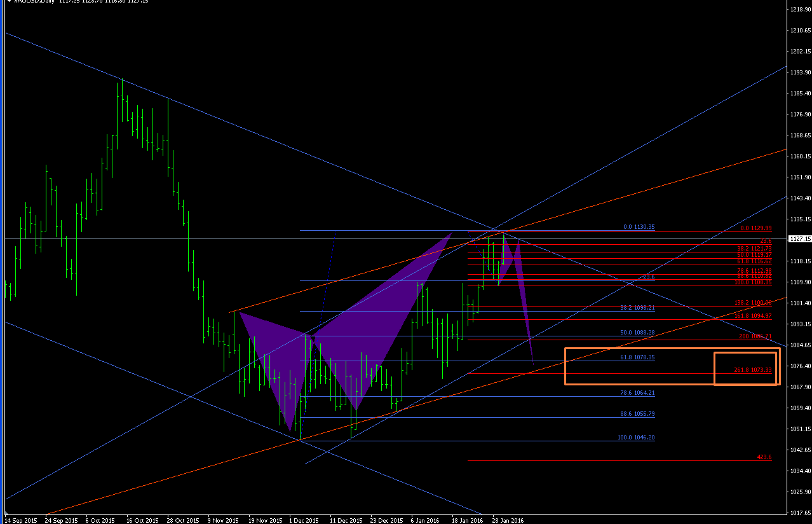Click price axis value 1218.90
The height and width of the screenshot is (524, 812).
pos(800,10)
